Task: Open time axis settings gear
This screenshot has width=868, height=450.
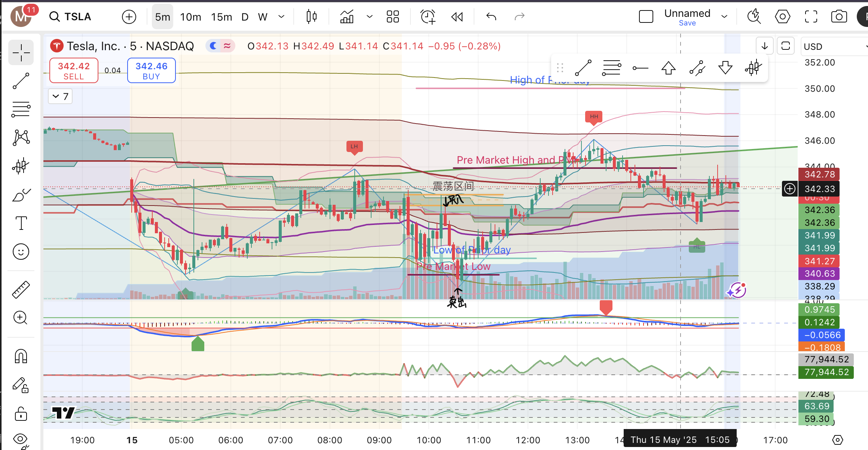Action: pyautogui.click(x=837, y=440)
